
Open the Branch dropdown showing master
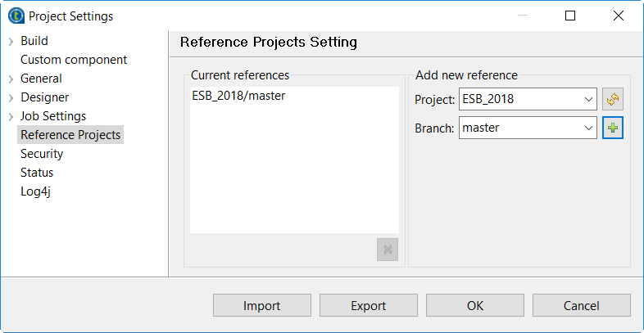528,128
